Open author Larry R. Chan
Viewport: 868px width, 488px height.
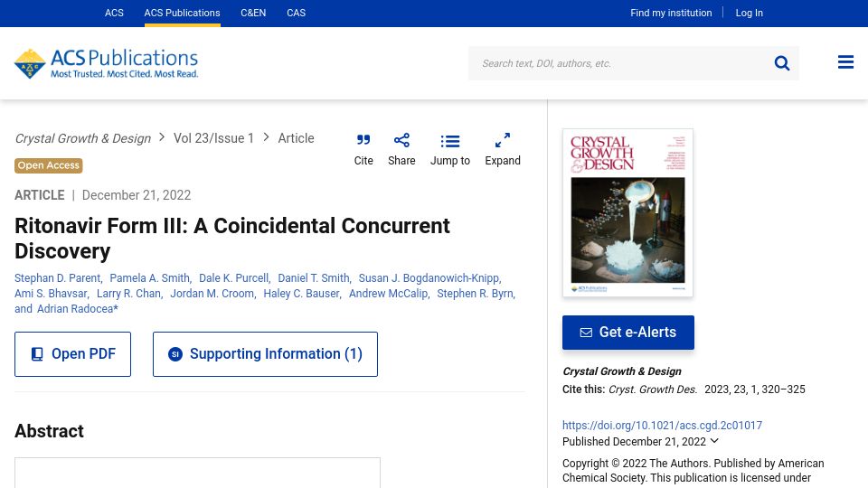[x=129, y=294]
